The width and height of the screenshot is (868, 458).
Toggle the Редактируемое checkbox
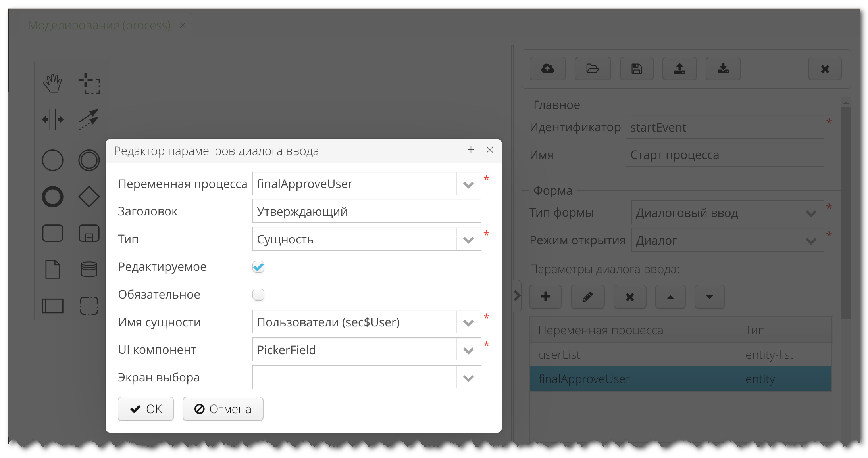pyautogui.click(x=258, y=267)
